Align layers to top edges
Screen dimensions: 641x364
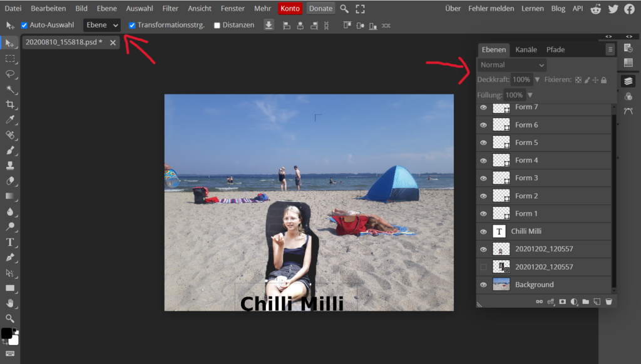pos(347,25)
